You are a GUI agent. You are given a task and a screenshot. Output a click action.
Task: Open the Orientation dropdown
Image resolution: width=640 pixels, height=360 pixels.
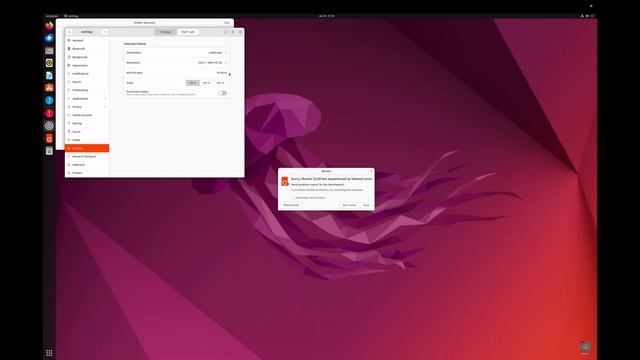coord(176,53)
